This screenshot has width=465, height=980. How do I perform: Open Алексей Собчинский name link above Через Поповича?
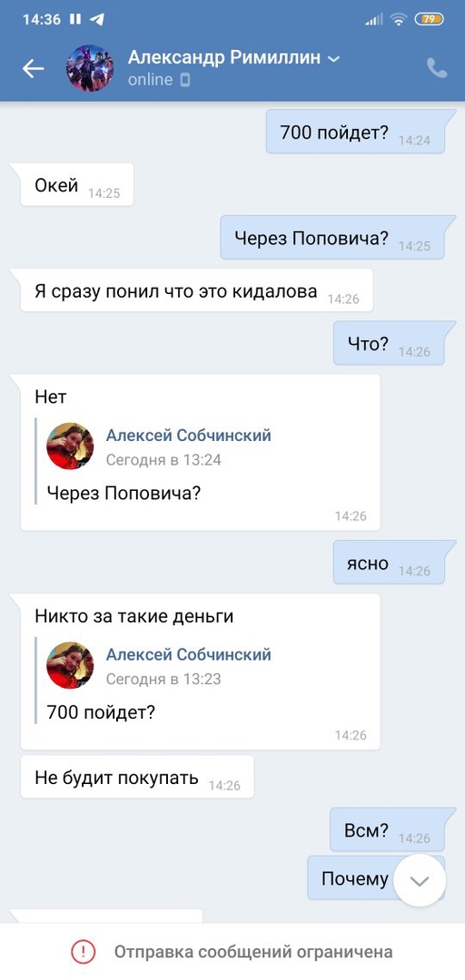click(x=188, y=435)
